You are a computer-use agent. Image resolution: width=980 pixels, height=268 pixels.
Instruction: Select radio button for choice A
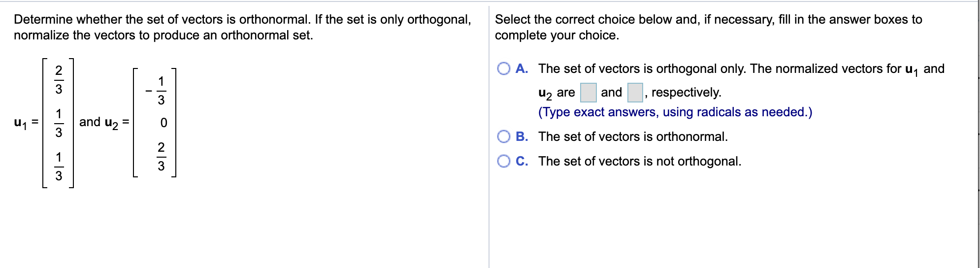pos(504,68)
